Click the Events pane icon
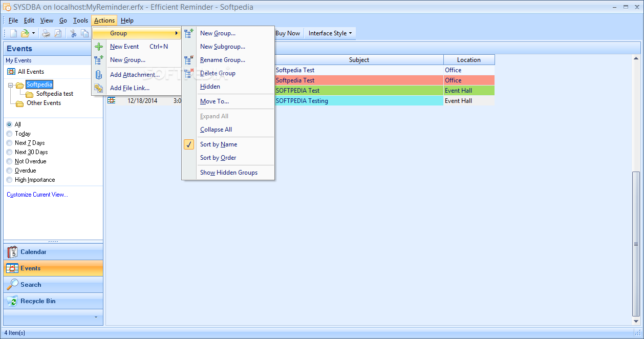 coord(12,268)
